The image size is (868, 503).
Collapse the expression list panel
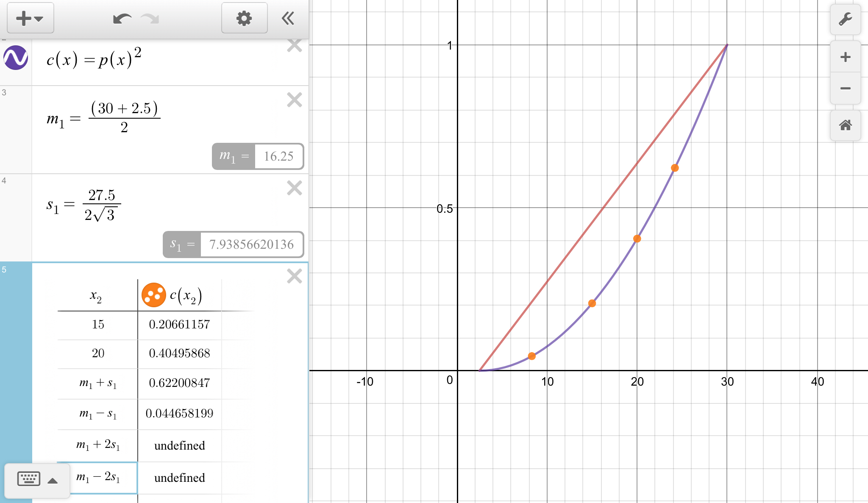click(x=288, y=18)
